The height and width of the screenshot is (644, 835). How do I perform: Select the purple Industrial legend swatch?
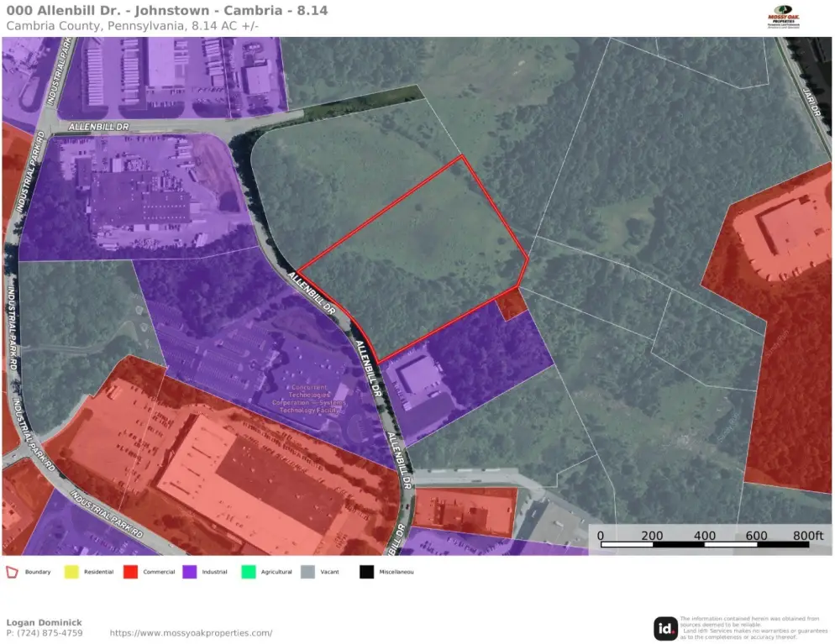coord(189,573)
